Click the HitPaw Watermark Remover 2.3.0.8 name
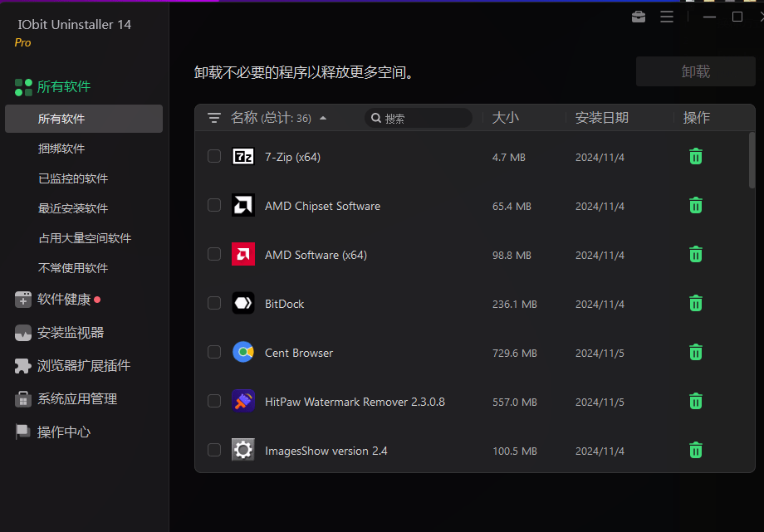Viewport: 764px width, 532px height. pos(355,402)
